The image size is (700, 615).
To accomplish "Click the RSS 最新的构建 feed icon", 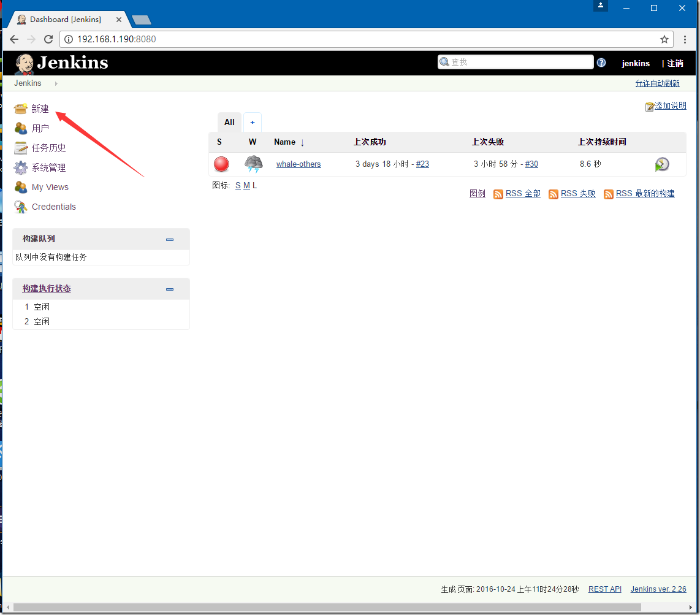I will [x=608, y=194].
